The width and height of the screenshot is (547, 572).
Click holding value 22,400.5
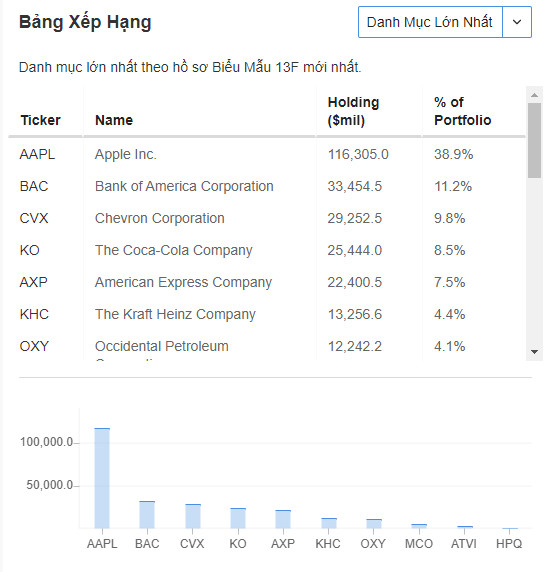coord(355,282)
